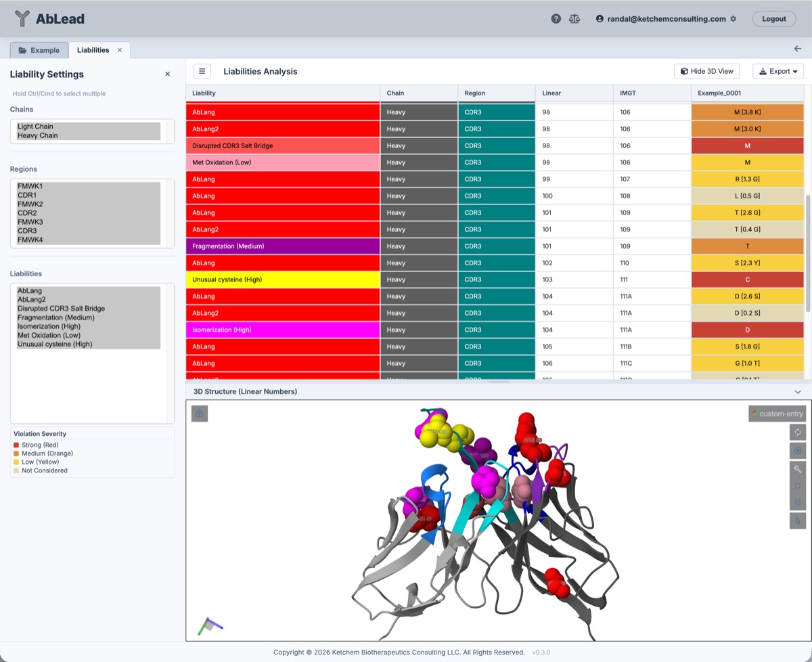Open the hamburger menu beside Liabilities Analysis
The image size is (812, 662).
(x=201, y=71)
